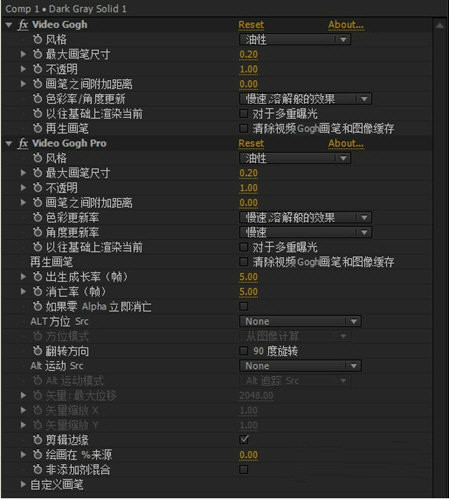Open Alt 运动 Src None dropdown
Viewport: 449px width, 500px height.
click(x=300, y=366)
